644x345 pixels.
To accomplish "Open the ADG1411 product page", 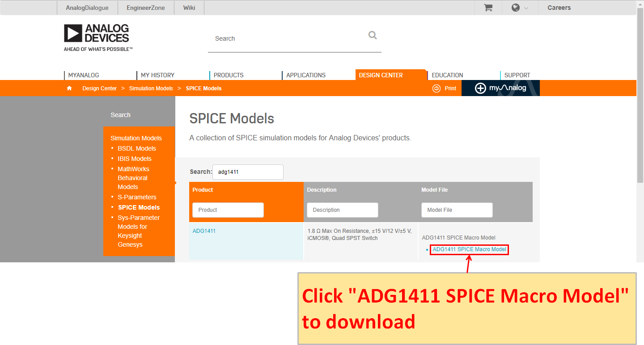I will [x=204, y=231].
